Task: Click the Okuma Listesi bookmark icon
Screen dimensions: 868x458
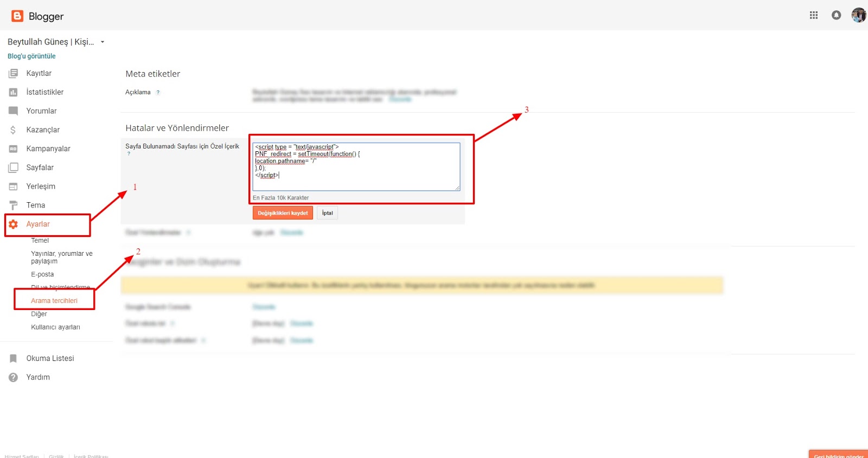Action: pos(13,358)
